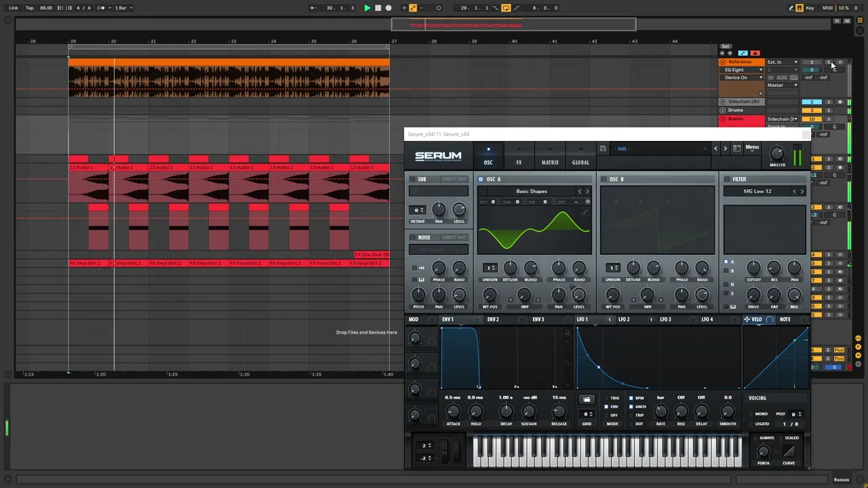Open the OSC A wavetable editor pencil
The height and width of the screenshot is (488, 868).
pos(585,213)
